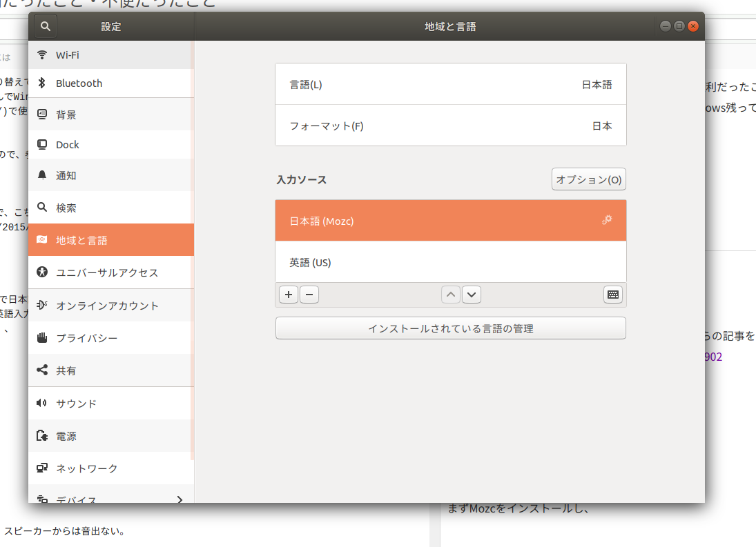Add an input source with plus button
The image size is (756, 547).
pos(288,295)
